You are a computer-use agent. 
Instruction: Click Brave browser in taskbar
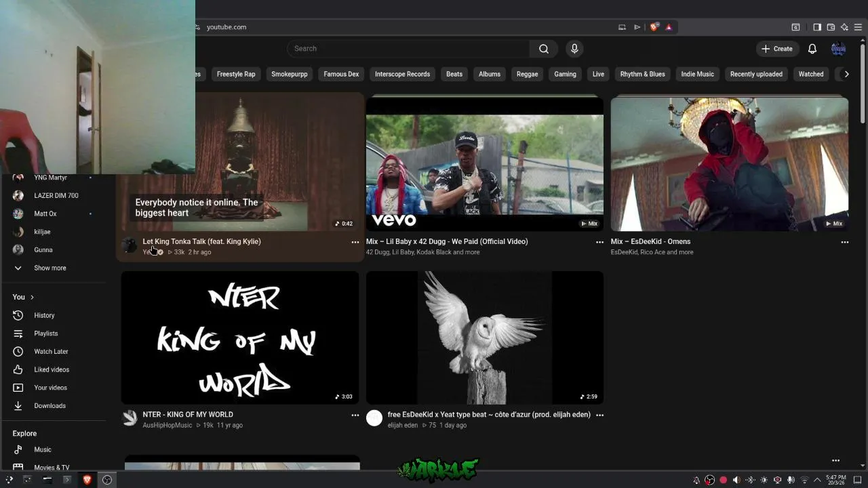(87, 480)
